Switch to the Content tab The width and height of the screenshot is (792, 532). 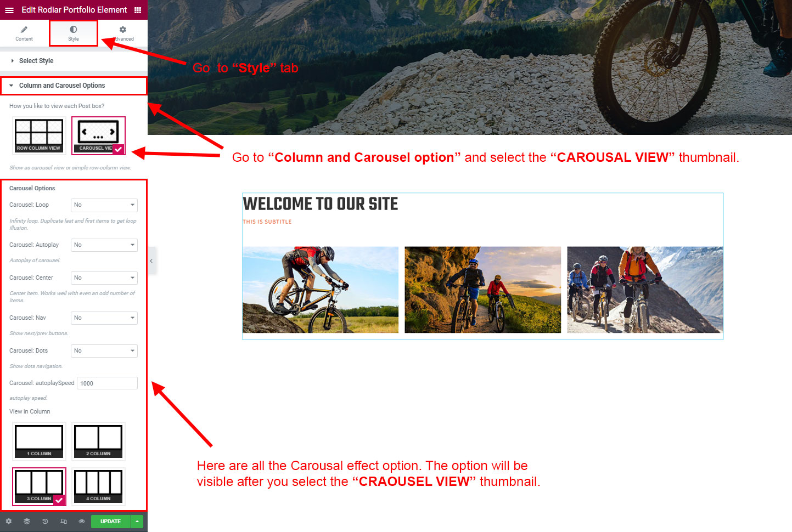[24, 33]
